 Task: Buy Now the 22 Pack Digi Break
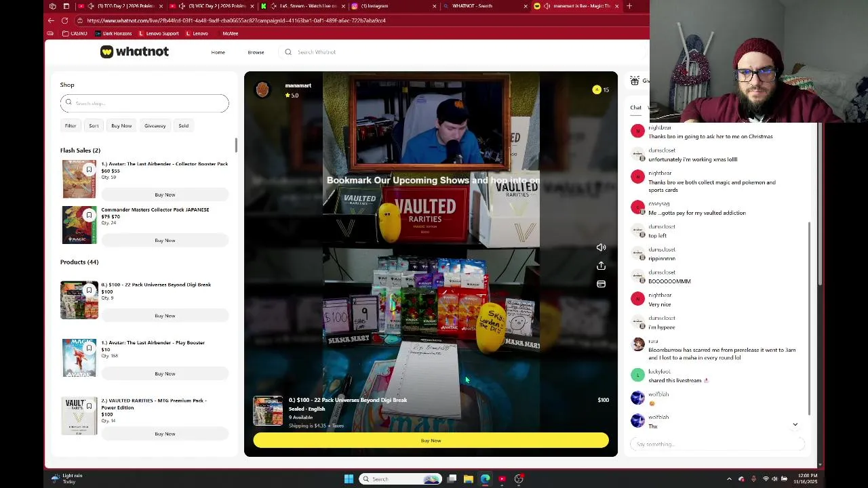[x=165, y=315]
